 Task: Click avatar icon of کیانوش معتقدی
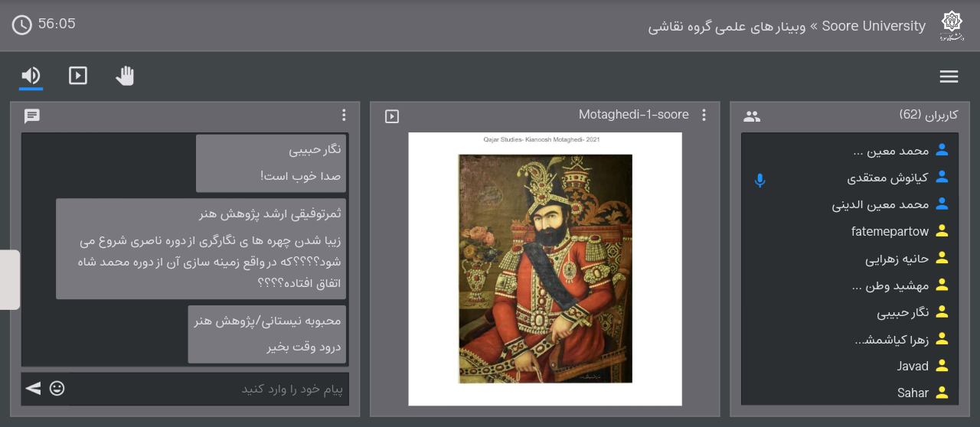(942, 177)
